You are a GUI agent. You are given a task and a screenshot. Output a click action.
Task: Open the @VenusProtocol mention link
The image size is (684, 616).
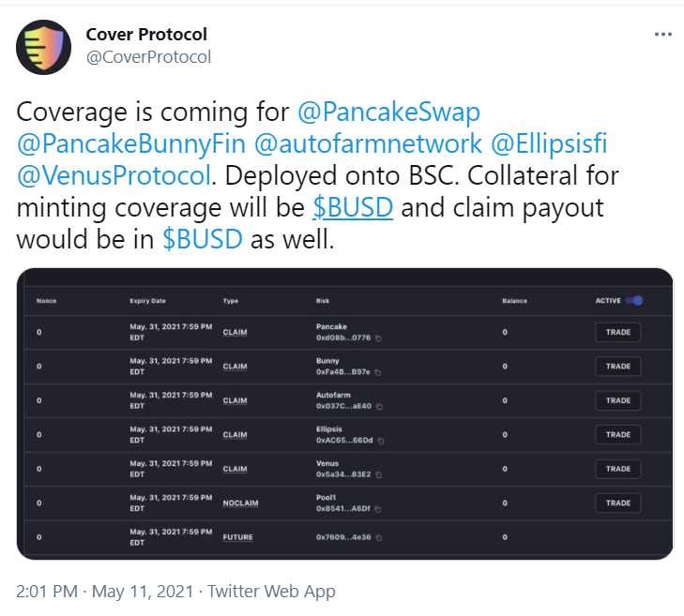tap(114, 175)
